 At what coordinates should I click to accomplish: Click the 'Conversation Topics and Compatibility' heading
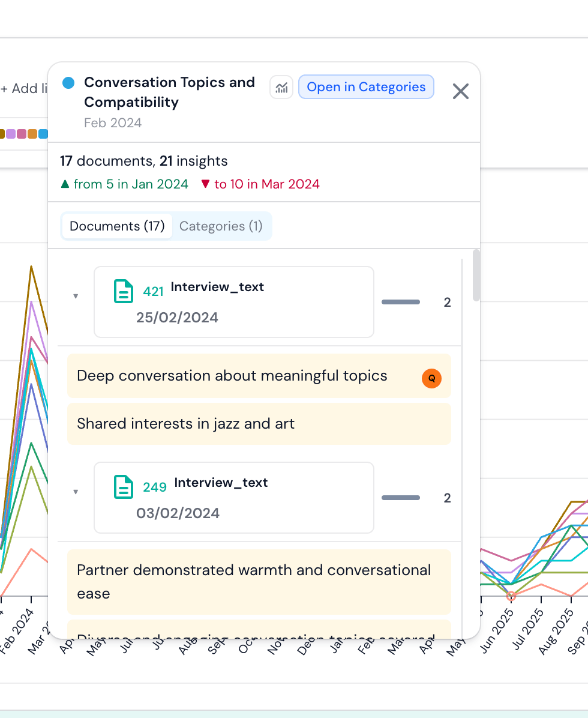point(170,92)
